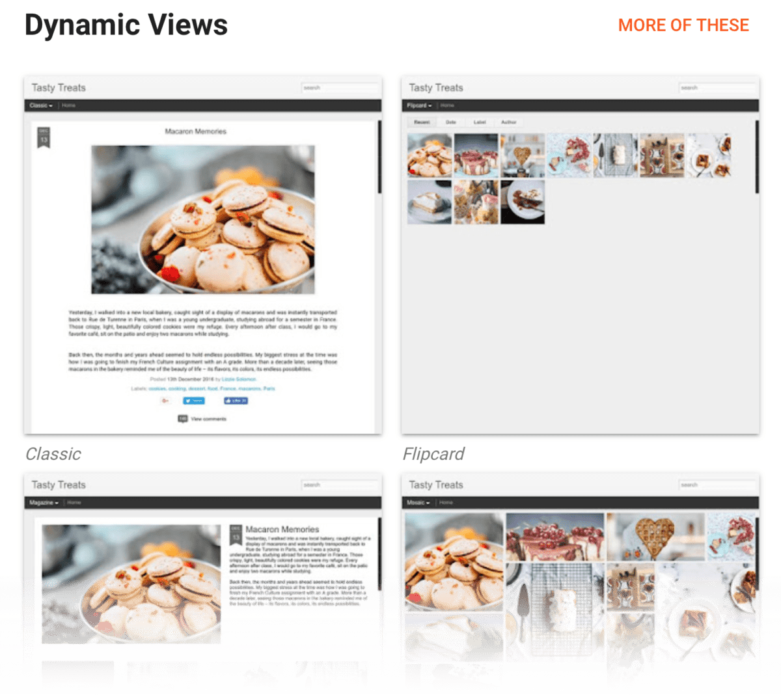Open the Mosaic view selector dropdown
Viewport: 781px width, 700px height.
[418, 502]
